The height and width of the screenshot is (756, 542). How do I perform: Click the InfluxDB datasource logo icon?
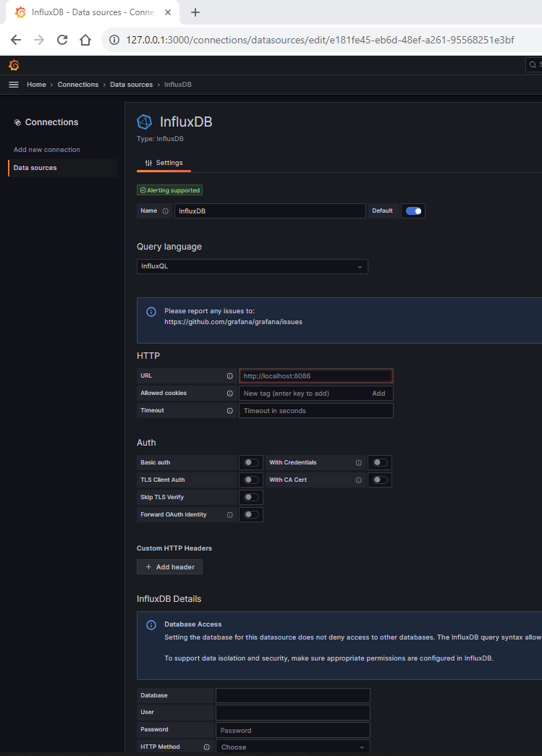145,122
